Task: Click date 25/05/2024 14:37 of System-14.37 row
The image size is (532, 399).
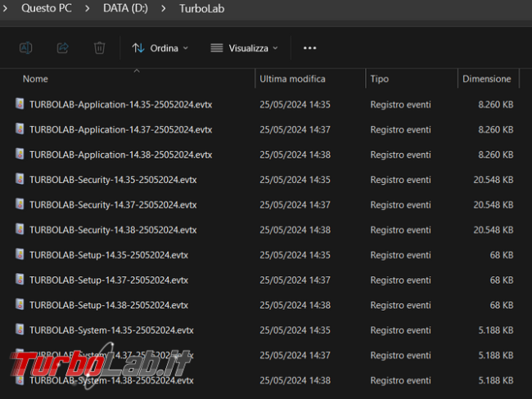Action: coord(295,356)
